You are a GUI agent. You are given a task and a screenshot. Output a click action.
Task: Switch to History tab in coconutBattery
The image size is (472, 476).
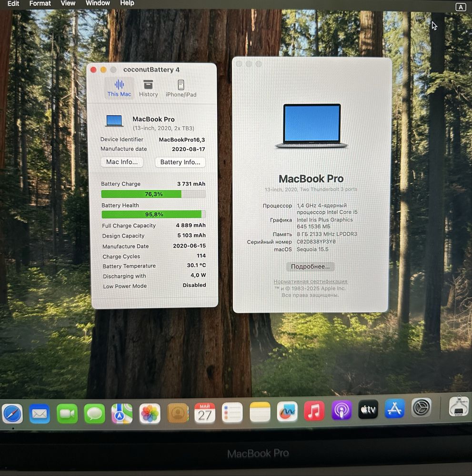[x=148, y=89]
